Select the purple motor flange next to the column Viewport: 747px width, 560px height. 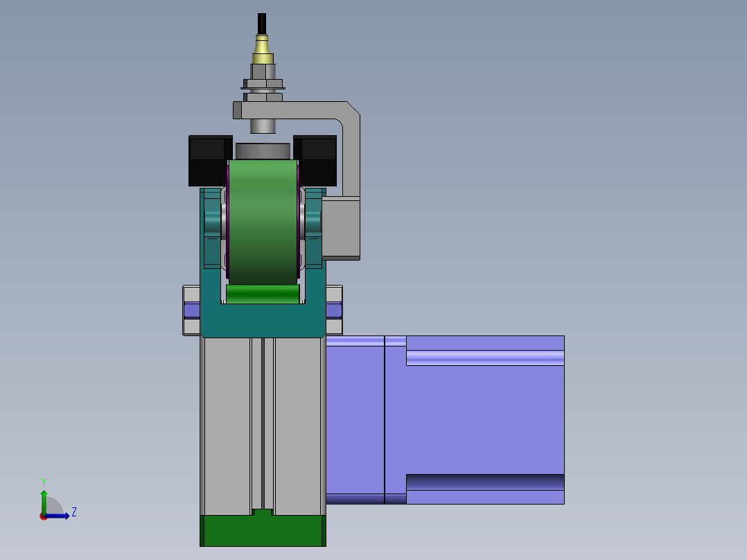[355, 419]
